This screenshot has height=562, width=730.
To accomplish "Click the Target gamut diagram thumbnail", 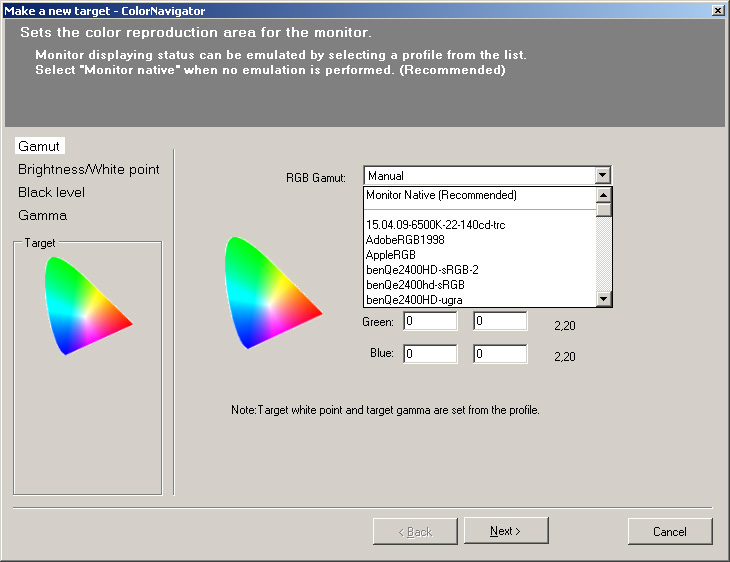I will (x=88, y=305).
